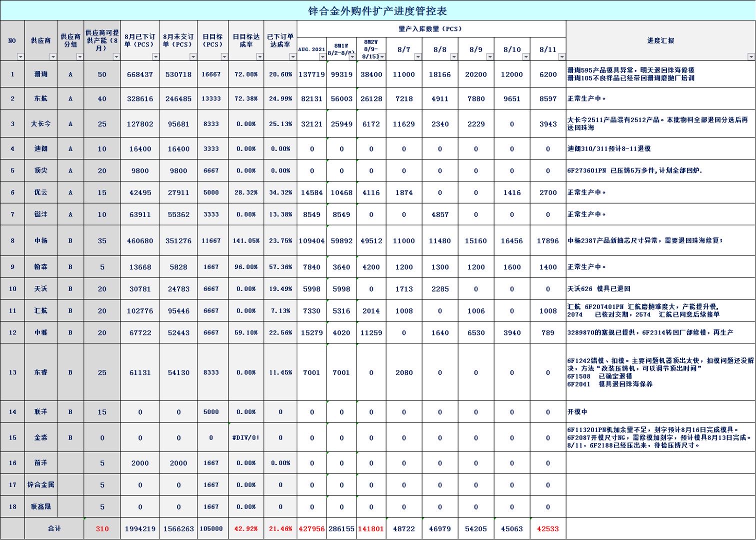Open filter for 8月已下订单 column
This screenshot has height=540, width=756.
(x=155, y=57)
